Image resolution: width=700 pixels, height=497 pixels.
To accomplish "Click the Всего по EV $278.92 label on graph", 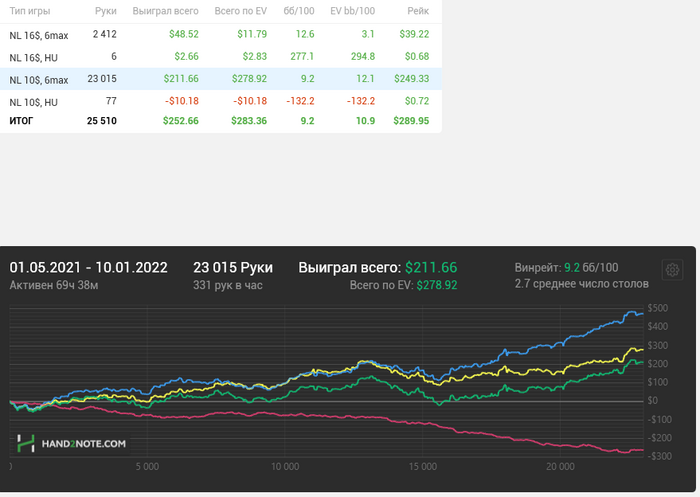I will pos(403,286).
